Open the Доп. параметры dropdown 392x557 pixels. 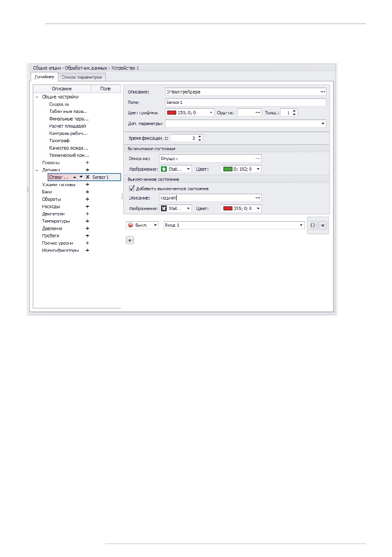[x=323, y=123]
